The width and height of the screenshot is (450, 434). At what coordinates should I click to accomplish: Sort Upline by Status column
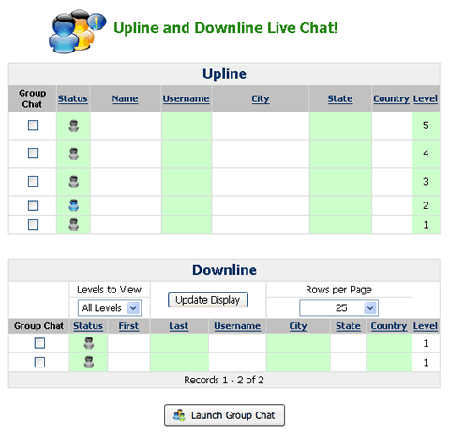tap(73, 99)
